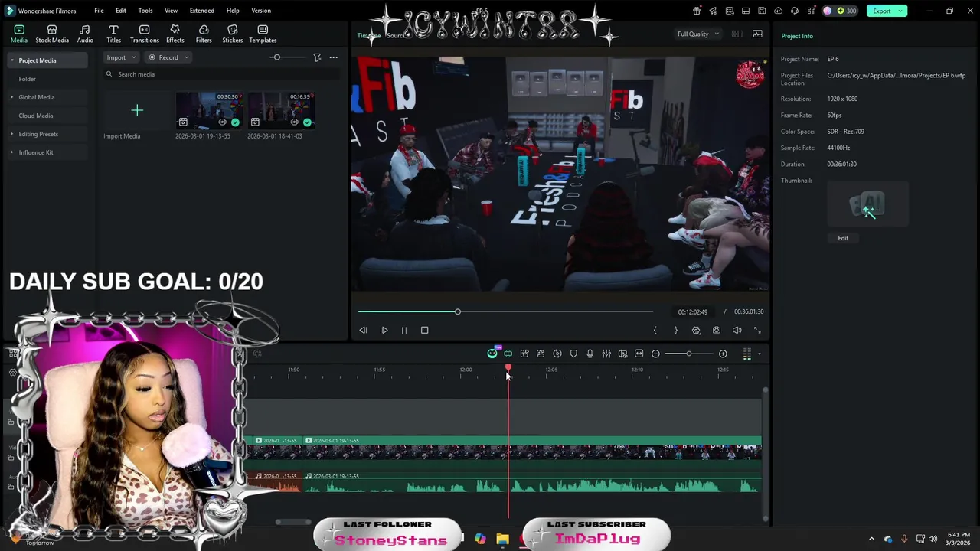Open the Templates tab
This screenshot has width=980, height=551.
point(263,34)
